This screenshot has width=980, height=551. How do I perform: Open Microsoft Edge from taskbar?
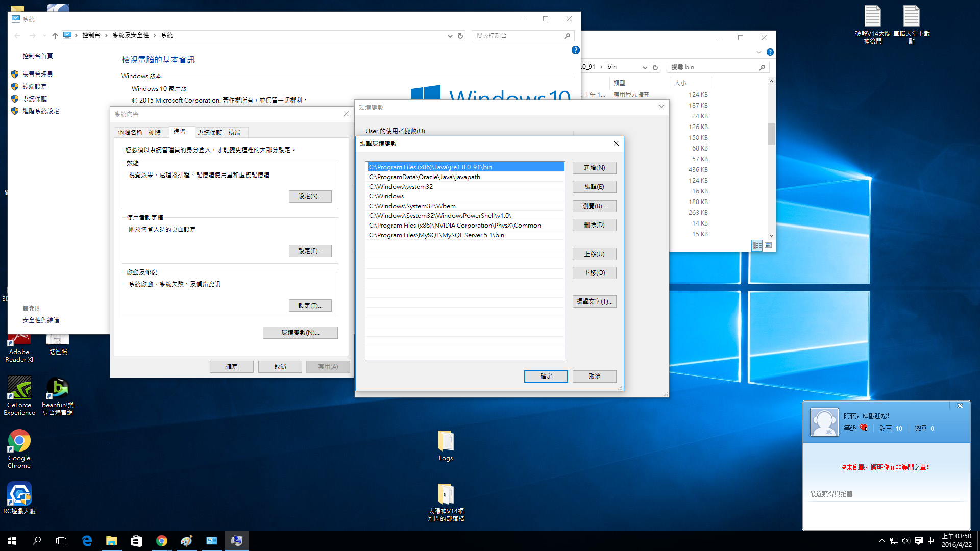(87, 541)
